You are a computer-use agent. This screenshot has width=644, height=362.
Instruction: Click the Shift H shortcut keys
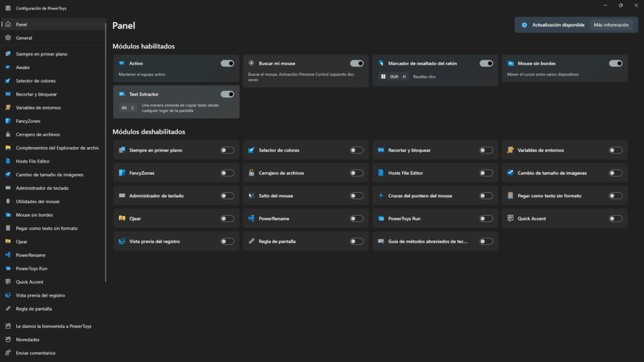(394, 76)
